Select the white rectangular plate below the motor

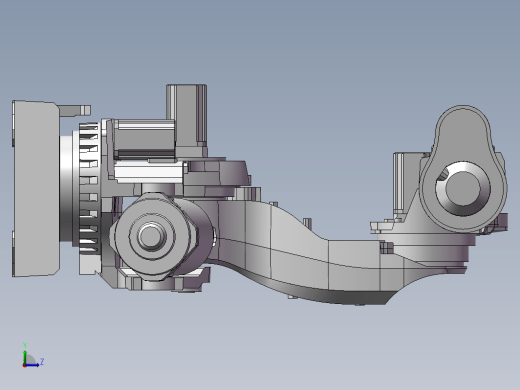pos(149,173)
